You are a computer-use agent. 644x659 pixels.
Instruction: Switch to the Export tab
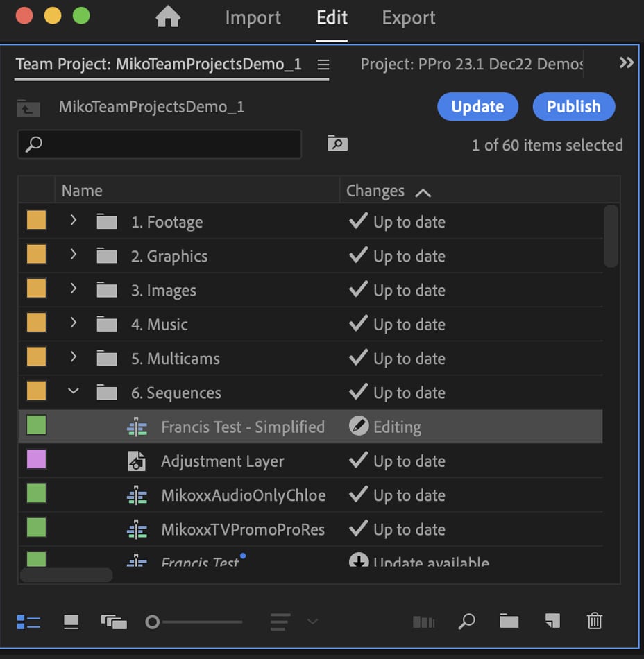[x=409, y=18]
